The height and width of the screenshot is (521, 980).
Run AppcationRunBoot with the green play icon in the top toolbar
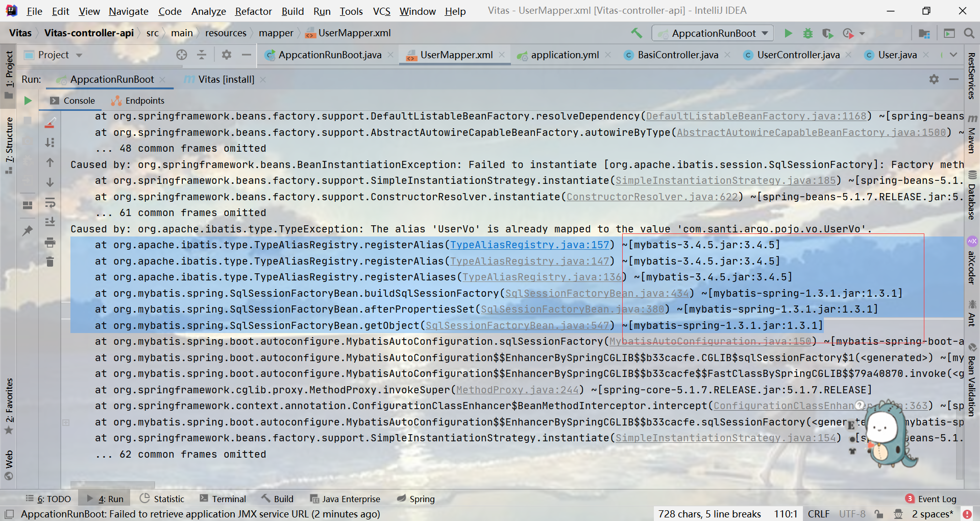[788, 33]
